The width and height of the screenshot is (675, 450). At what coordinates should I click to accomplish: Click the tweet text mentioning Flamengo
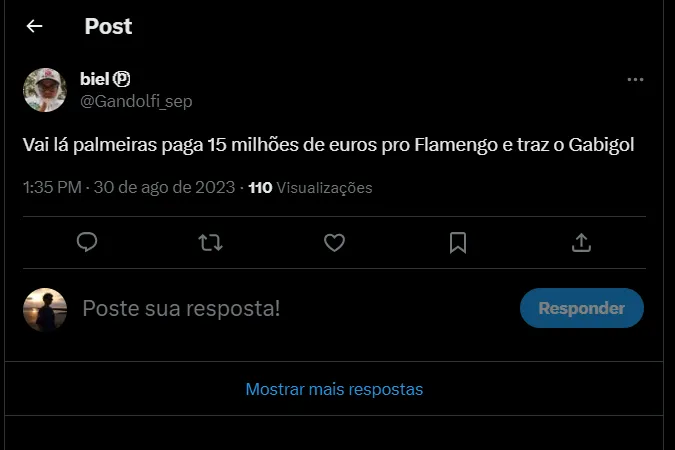point(329,146)
